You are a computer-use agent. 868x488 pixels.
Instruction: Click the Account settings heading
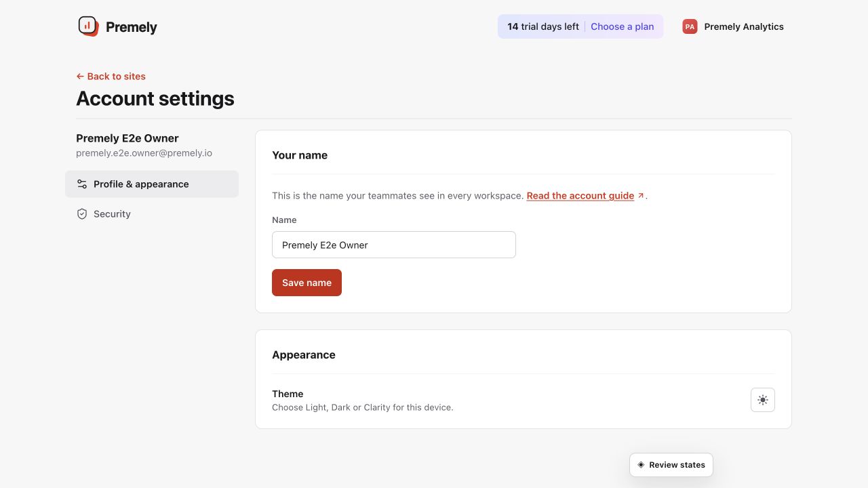(x=155, y=98)
